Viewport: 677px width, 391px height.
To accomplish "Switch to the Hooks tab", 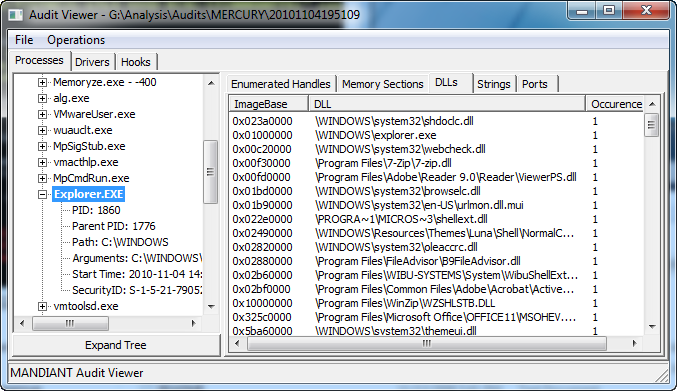I will point(136,62).
